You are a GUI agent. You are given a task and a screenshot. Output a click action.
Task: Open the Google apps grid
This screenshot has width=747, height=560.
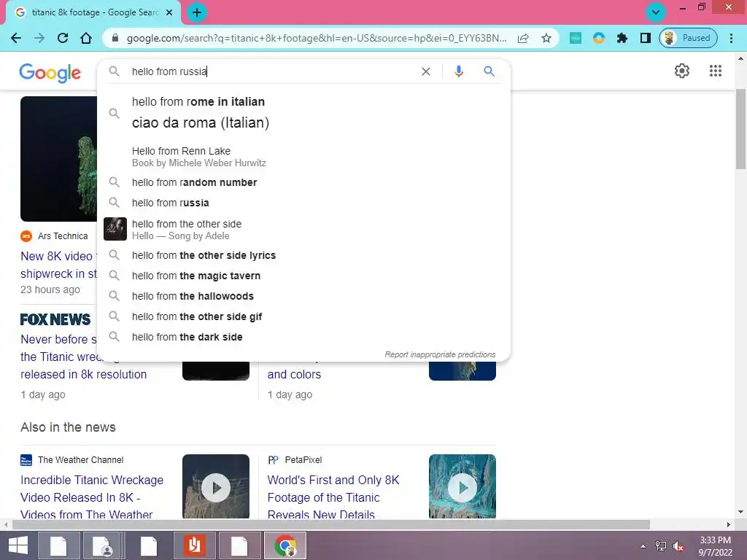pyautogui.click(x=715, y=71)
